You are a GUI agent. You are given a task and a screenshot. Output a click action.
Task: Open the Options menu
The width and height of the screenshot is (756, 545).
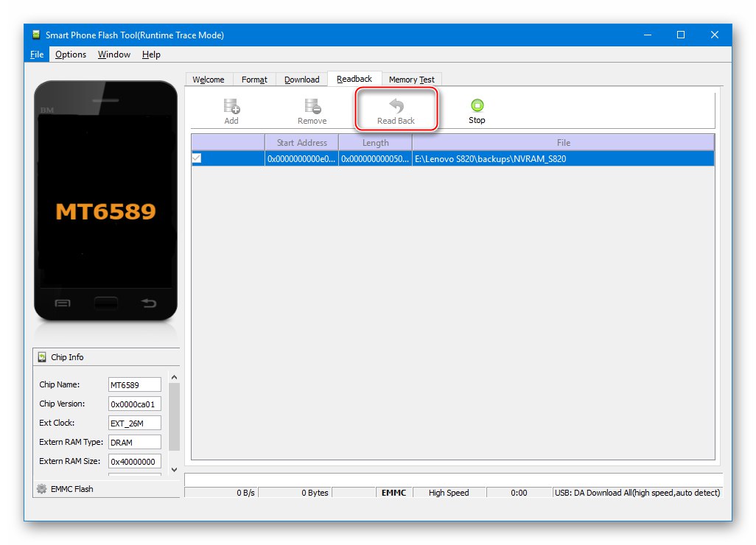(x=70, y=54)
